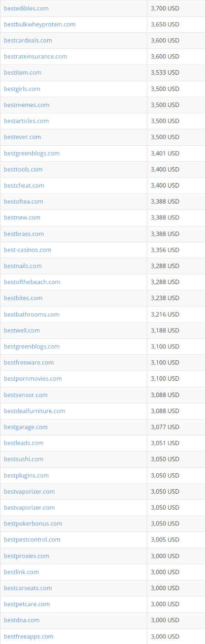Open bestdealfurniture.com link
205x644 pixels.
point(35,411)
